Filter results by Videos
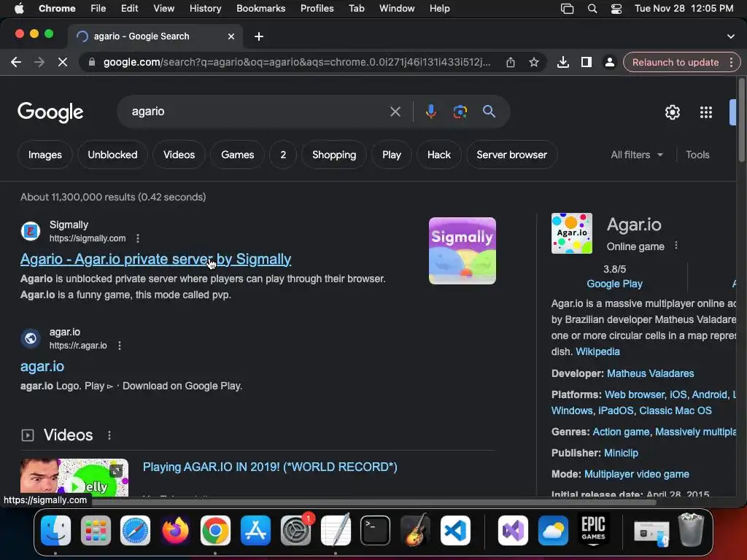 pos(179,155)
